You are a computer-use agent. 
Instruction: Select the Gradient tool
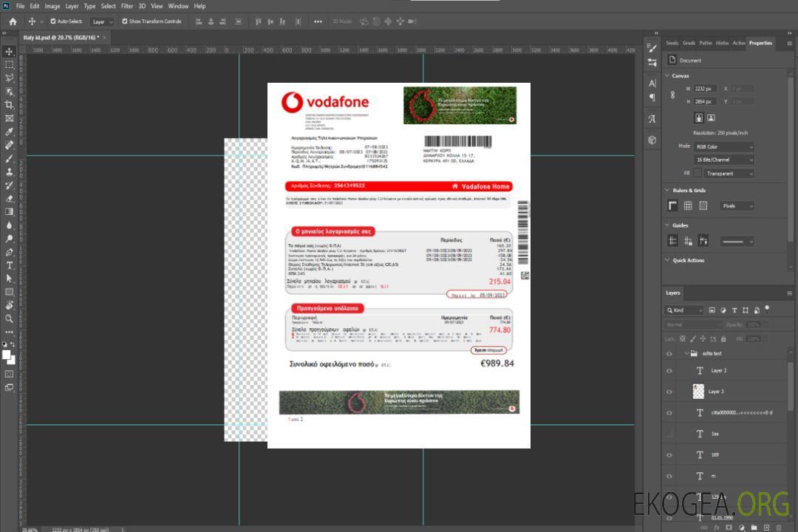pyautogui.click(x=9, y=212)
